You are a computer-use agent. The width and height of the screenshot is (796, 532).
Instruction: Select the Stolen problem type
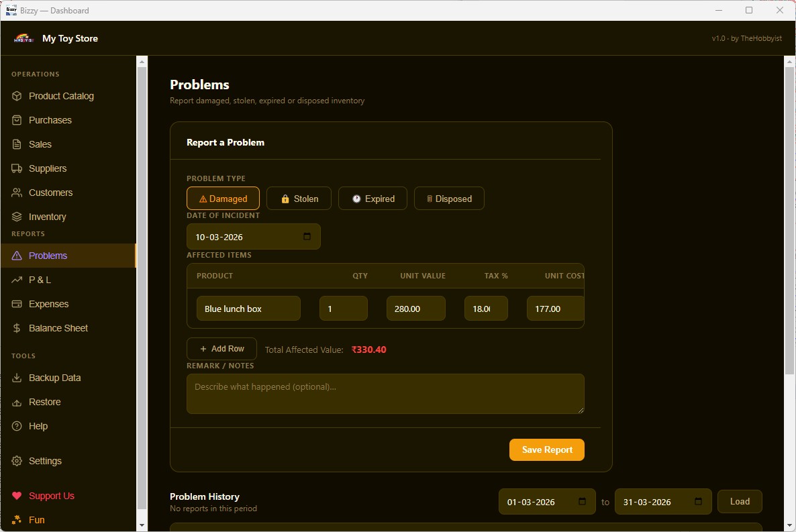[x=299, y=199]
